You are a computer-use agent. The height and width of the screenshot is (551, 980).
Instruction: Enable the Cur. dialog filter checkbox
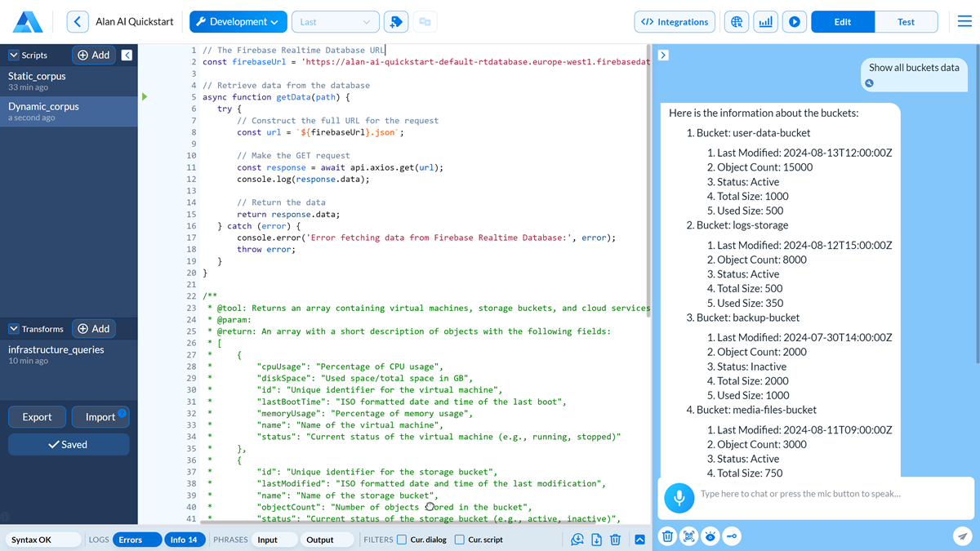click(400, 540)
